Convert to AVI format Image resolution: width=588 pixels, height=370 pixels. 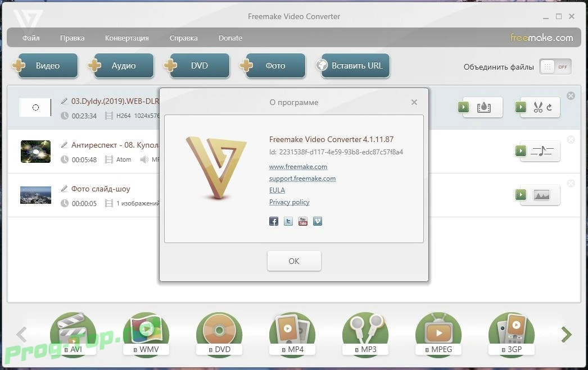73,334
